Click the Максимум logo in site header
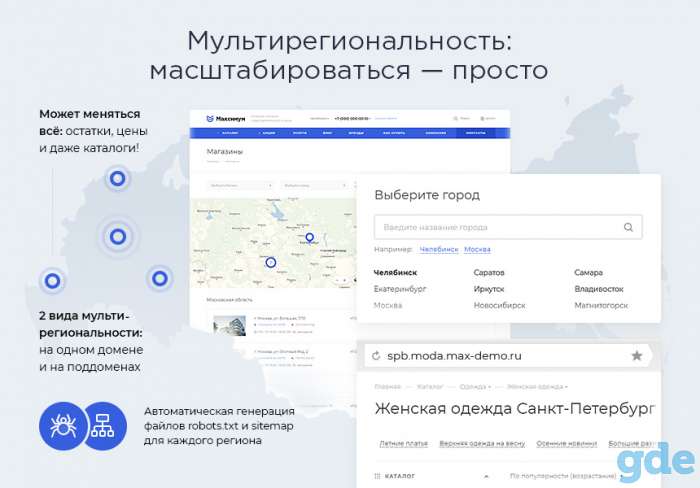 click(226, 119)
